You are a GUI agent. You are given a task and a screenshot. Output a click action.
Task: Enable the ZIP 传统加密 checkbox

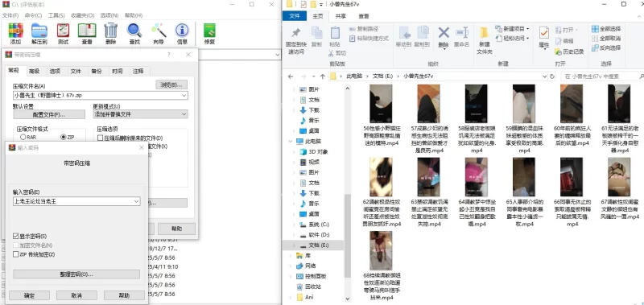pyautogui.click(x=16, y=254)
